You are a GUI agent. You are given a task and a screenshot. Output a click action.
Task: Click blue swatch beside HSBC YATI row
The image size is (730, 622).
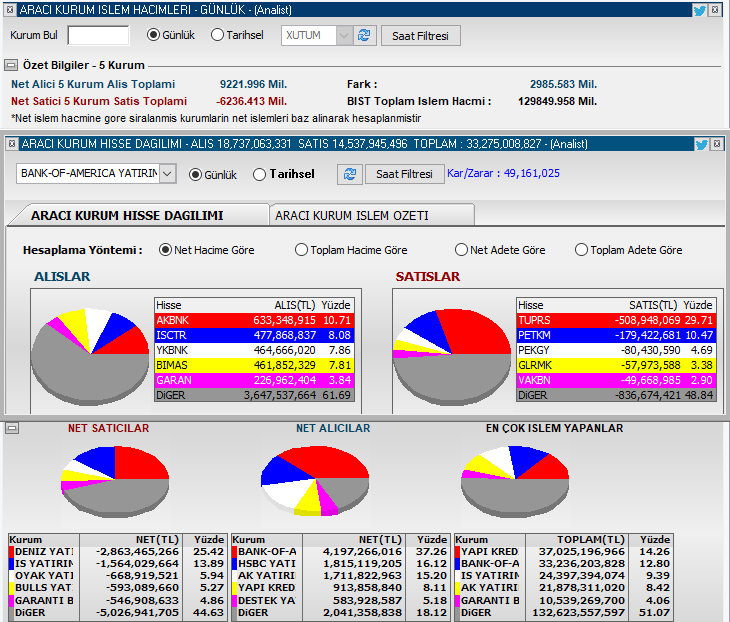tap(235, 564)
